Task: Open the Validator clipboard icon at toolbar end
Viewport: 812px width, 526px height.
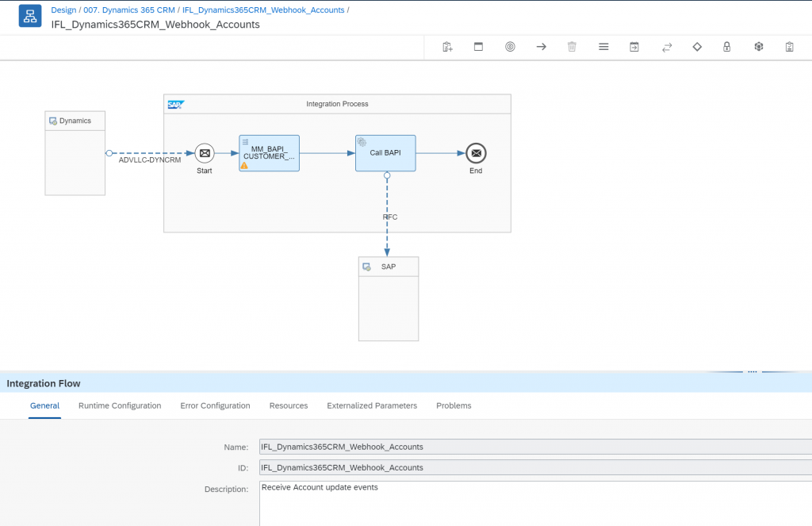Action: click(789, 47)
